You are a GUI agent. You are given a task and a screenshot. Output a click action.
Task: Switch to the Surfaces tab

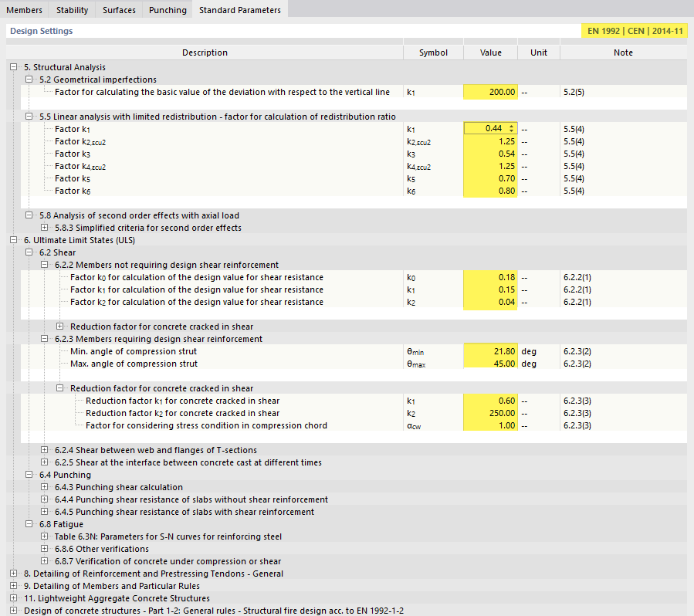click(x=119, y=10)
